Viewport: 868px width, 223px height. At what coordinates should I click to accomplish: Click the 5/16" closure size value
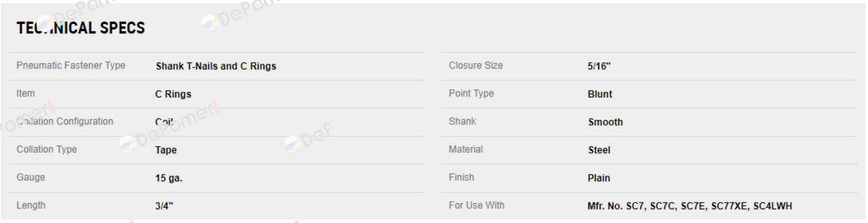click(x=599, y=66)
